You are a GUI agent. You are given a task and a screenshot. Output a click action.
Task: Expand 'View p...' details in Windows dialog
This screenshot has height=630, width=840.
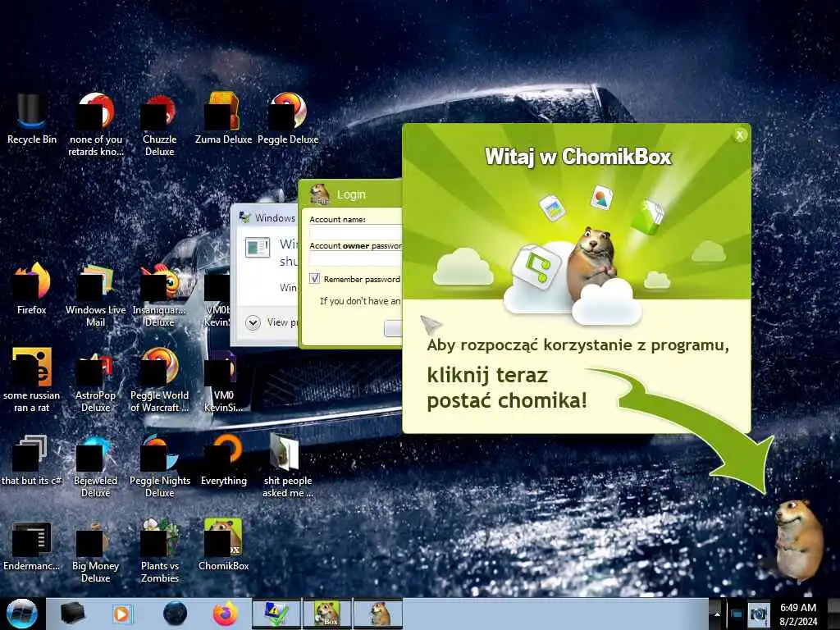[x=253, y=322]
